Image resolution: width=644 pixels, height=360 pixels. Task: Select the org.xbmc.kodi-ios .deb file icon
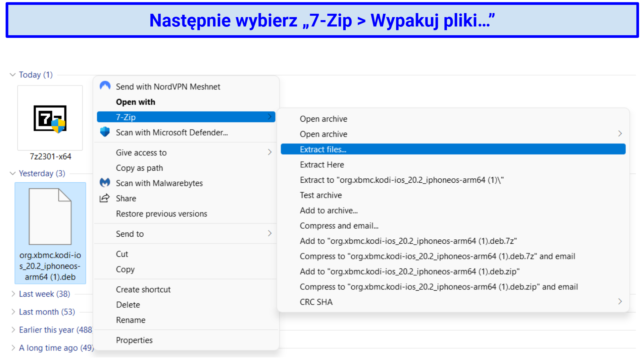point(50,216)
